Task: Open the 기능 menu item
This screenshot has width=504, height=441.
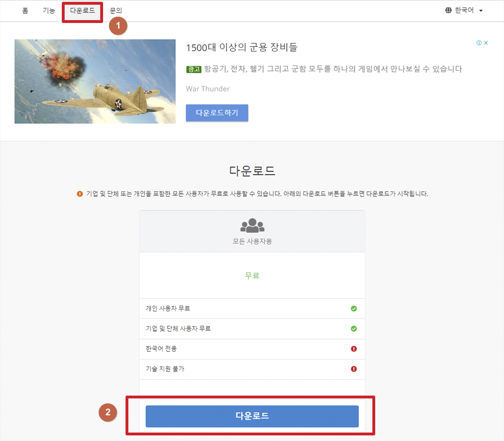Action: [49, 11]
